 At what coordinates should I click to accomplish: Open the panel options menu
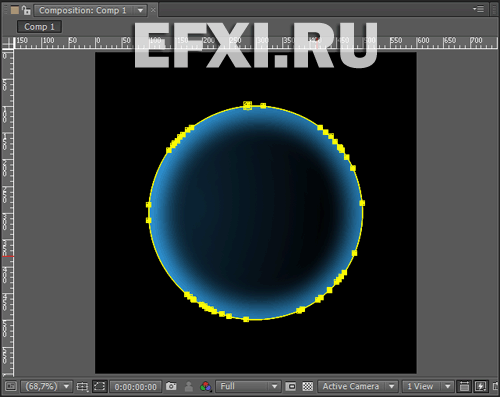(x=479, y=9)
